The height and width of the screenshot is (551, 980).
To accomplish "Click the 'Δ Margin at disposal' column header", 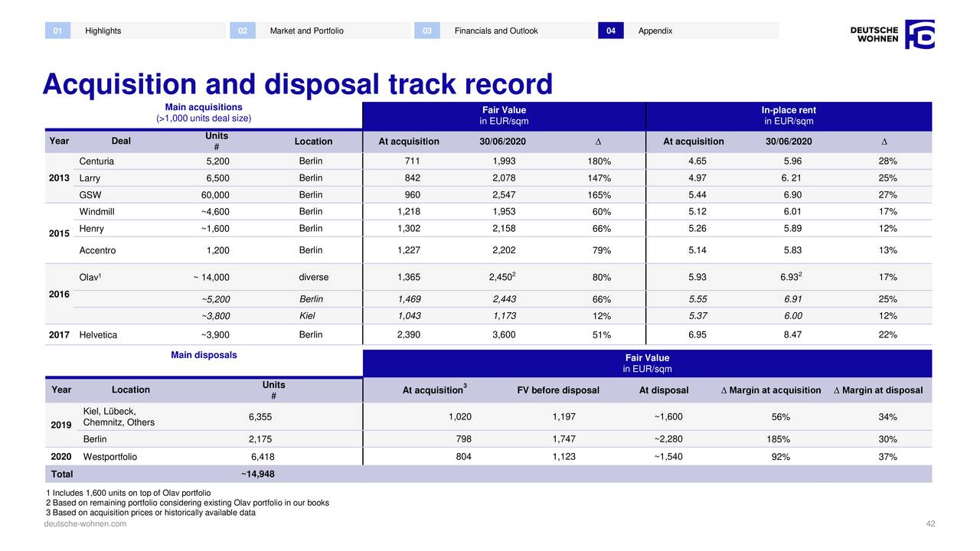I will click(878, 390).
